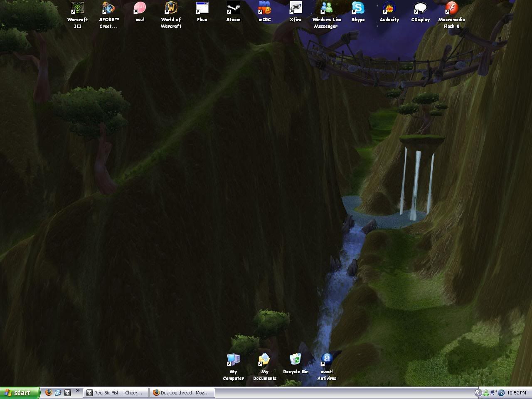
Task: Select the Macromedia Flash 8 shortcut
Action: [451, 15]
